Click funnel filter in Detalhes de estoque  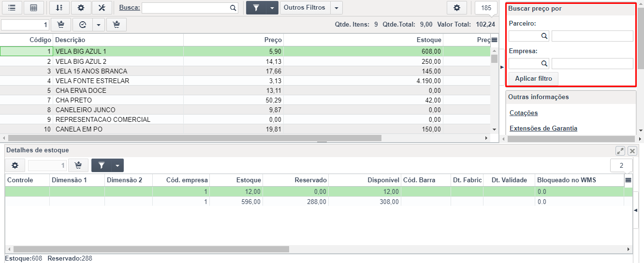pos(102,165)
